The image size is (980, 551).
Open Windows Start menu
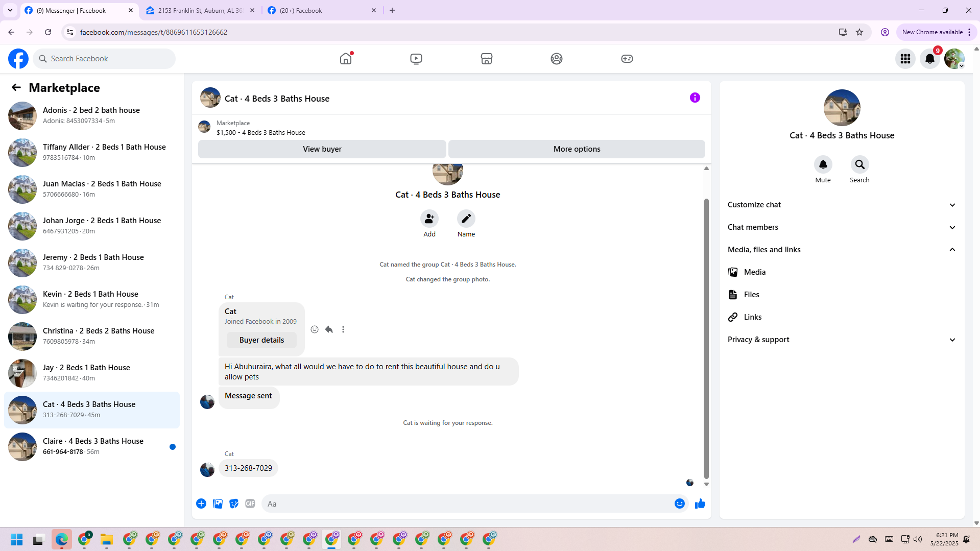pos(17,539)
